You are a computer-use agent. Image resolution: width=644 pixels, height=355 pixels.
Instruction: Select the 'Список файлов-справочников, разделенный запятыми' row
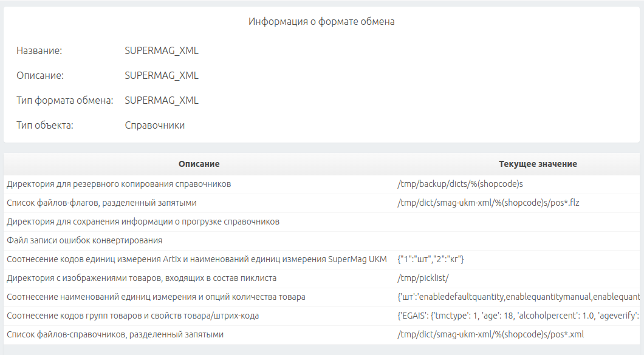(x=321, y=335)
